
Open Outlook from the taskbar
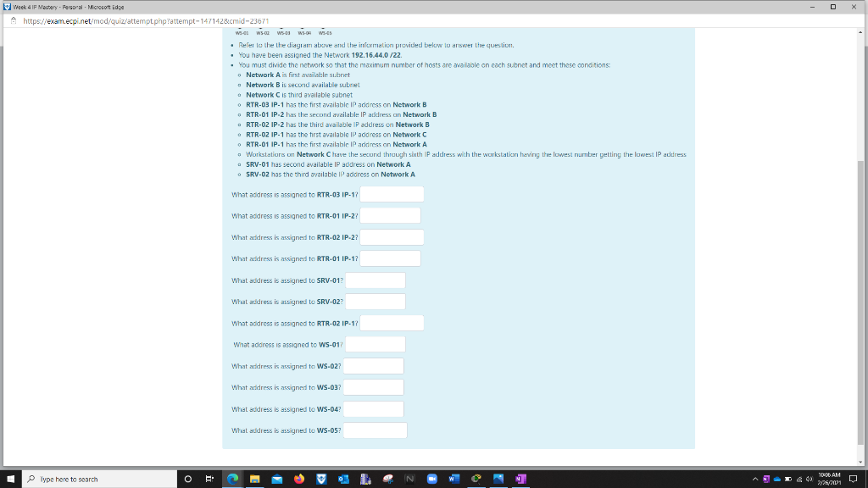[x=343, y=480]
